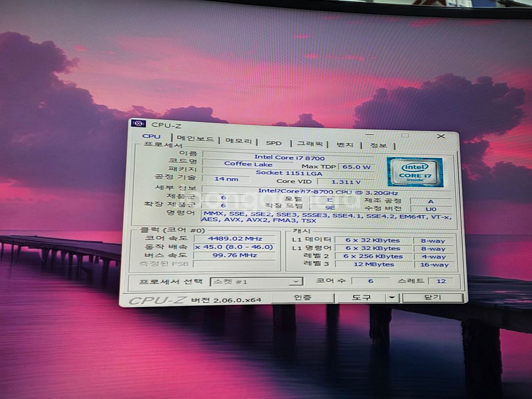Click the 인증 (Validate) button

click(x=303, y=297)
